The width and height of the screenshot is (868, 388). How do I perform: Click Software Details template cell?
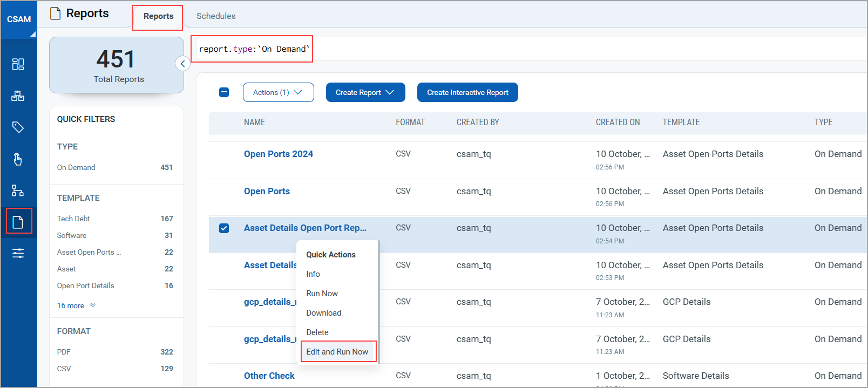[696, 376]
